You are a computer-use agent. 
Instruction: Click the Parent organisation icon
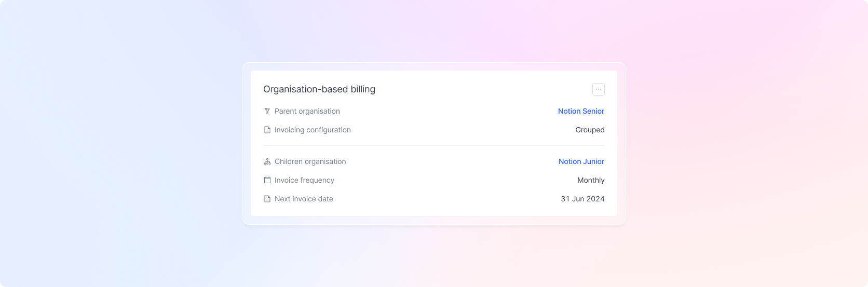267,111
